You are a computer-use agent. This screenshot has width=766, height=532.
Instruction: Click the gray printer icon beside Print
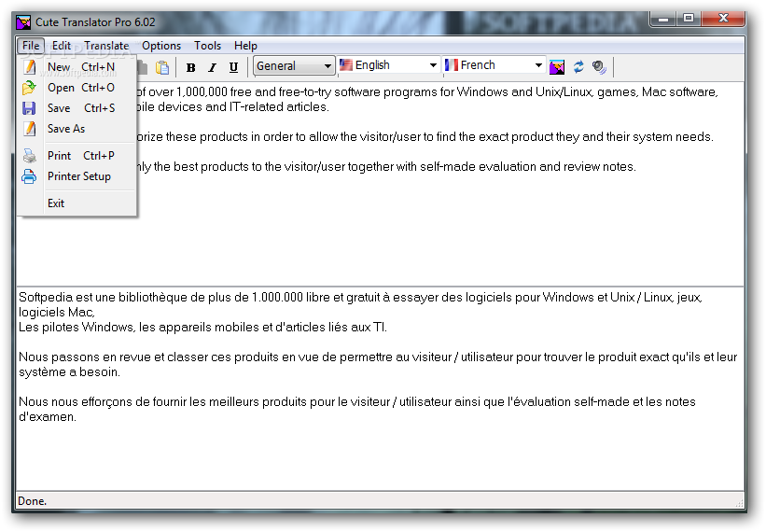click(29, 156)
